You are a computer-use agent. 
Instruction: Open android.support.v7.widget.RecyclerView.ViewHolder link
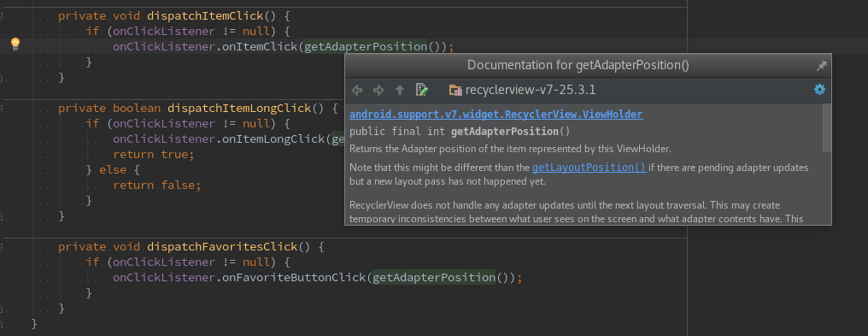tap(496, 115)
